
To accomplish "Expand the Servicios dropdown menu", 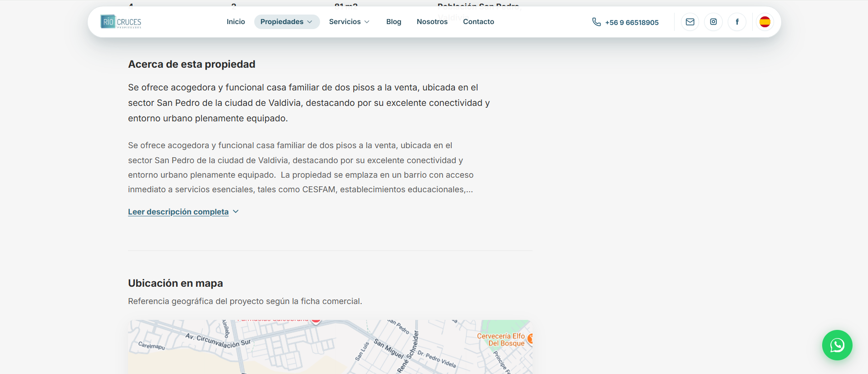I will pos(349,22).
